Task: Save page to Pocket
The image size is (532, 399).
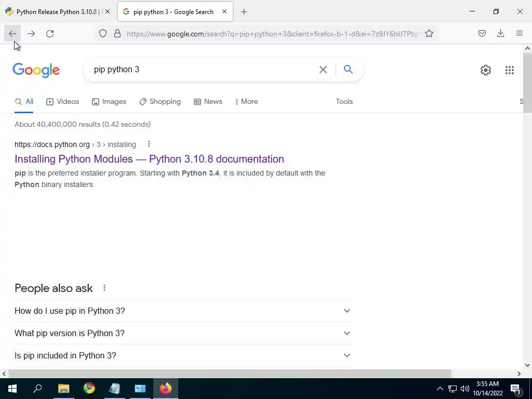Action: (x=482, y=33)
